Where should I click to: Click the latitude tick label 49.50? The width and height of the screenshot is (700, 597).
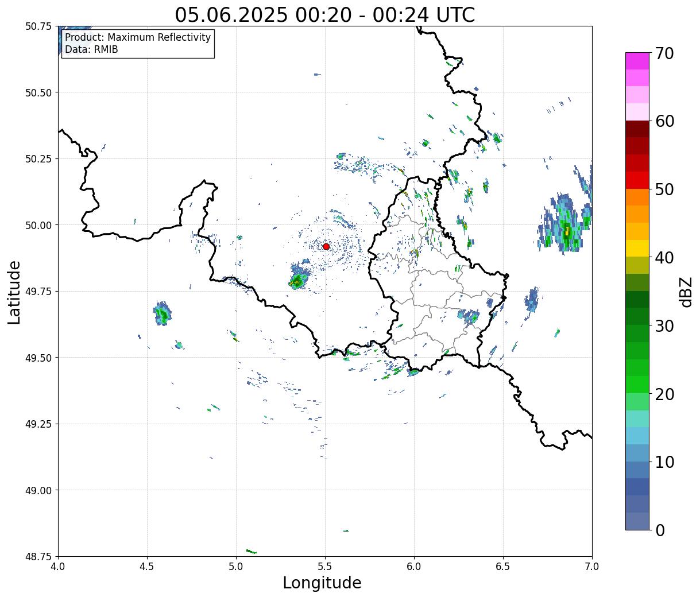click(38, 358)
